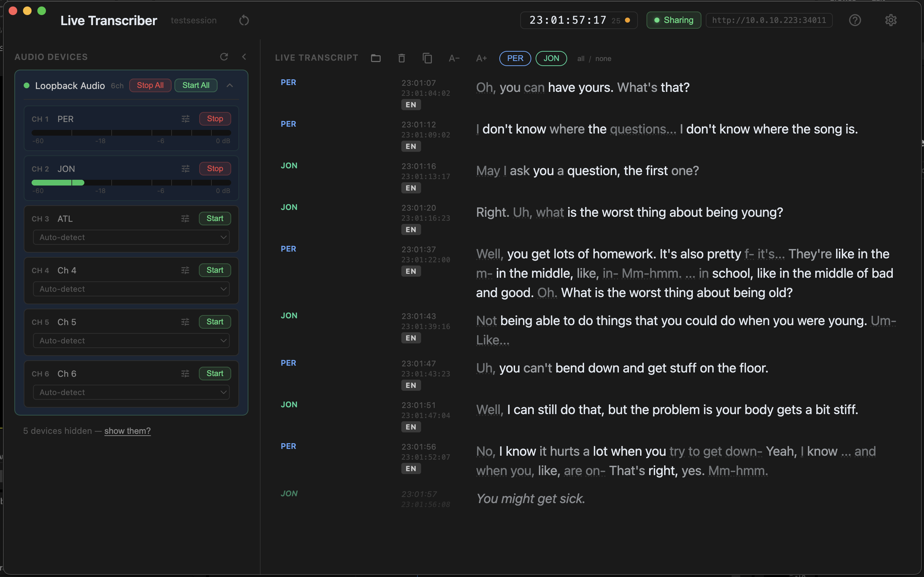Click the Loopback Audio device name
Viewport: 924px width, 577px height.
70,86
